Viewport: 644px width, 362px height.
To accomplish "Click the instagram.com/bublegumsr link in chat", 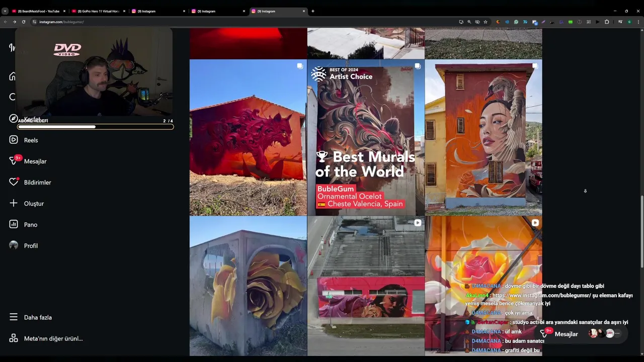I will (541, 296).
